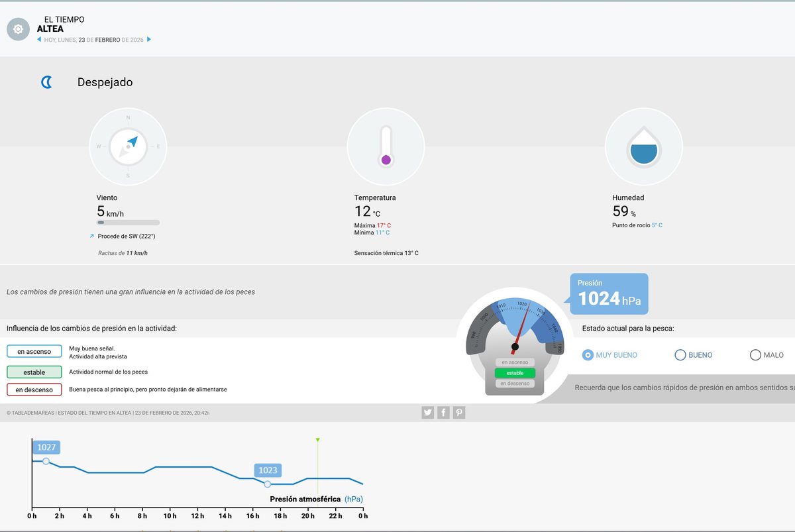Click the thermometer temperature icon
The width and height of the screenshot is (795, 532).
(x=386, y=146)
